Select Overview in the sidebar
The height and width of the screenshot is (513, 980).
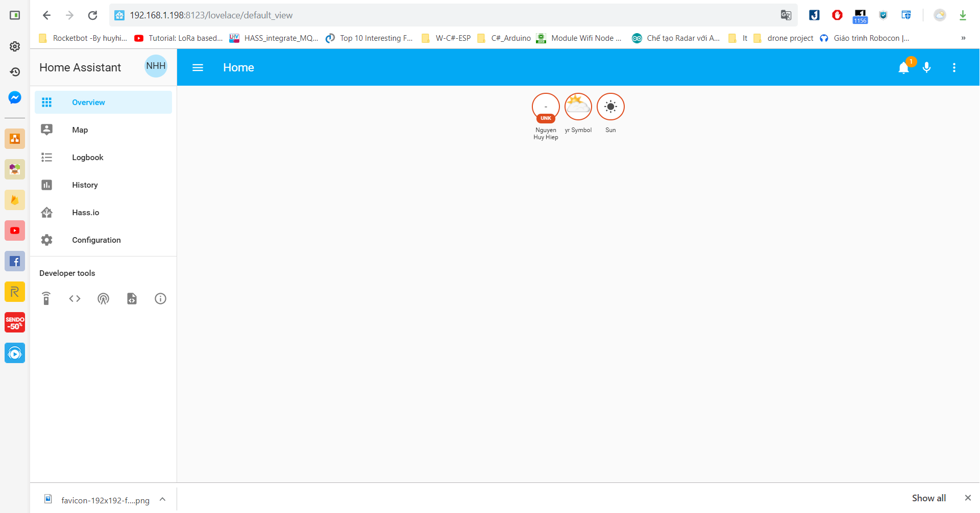103,102
